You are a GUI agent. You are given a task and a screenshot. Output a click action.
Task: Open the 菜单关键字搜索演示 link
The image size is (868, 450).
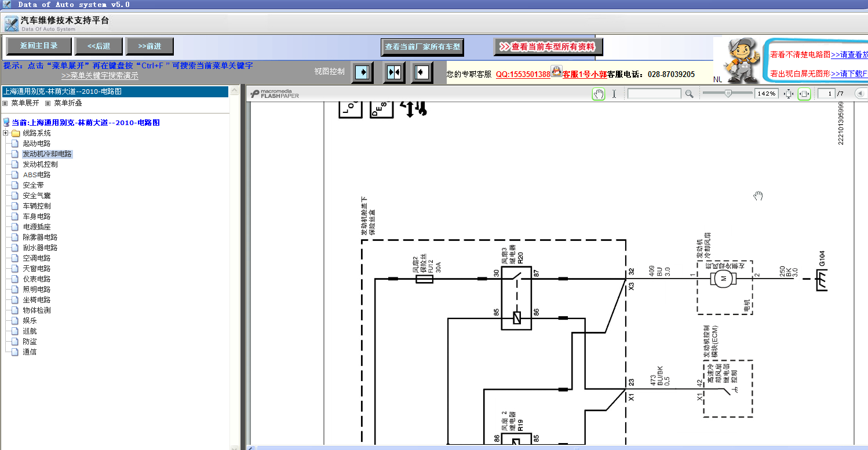pyautogui.click(x=100, y=76)
